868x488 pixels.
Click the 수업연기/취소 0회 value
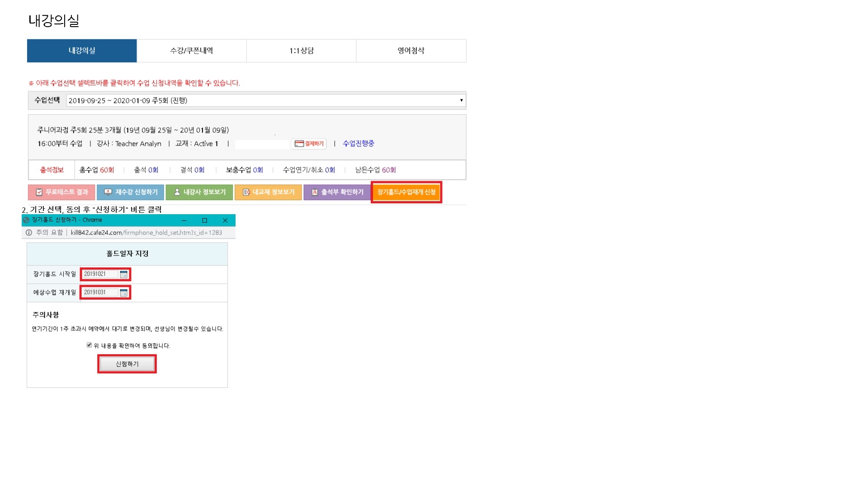309,170
